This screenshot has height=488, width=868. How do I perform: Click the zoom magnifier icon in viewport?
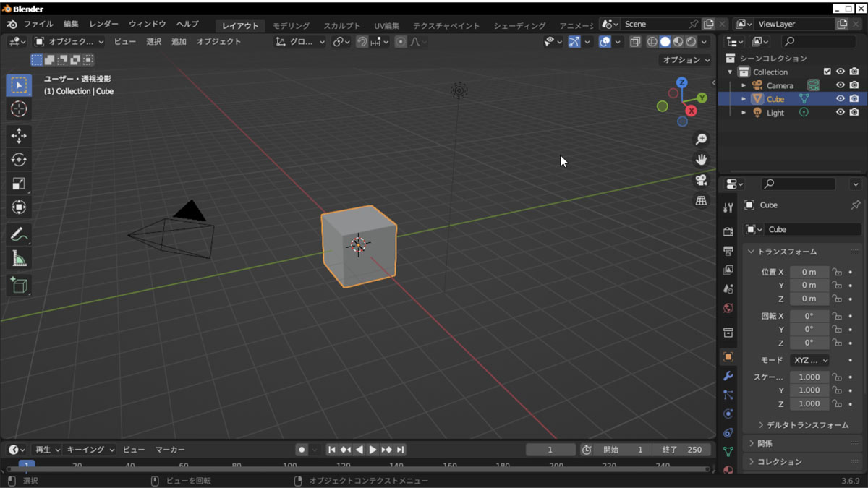pos(700,139)
